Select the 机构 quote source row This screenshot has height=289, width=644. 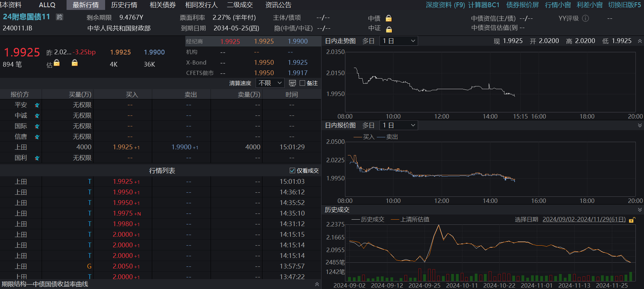click(253, 52)
